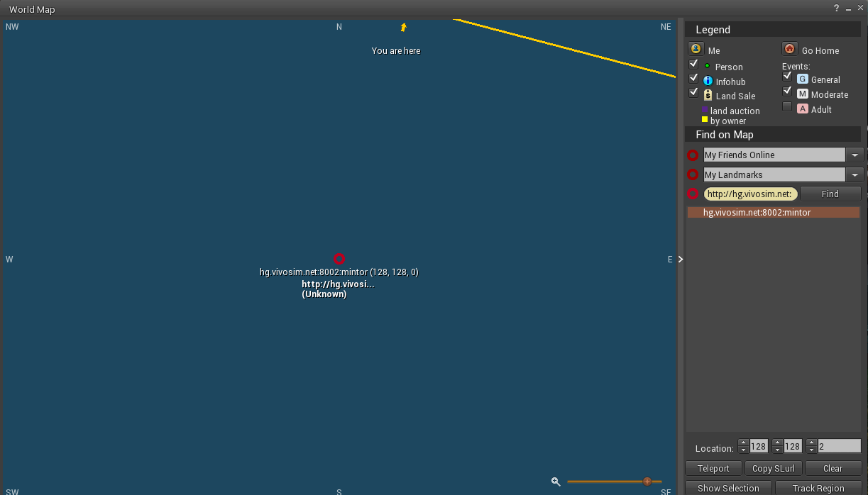Click the Adult events A icon
The image size is (868, 495).
pyautogui.click(x=802, y=109)
